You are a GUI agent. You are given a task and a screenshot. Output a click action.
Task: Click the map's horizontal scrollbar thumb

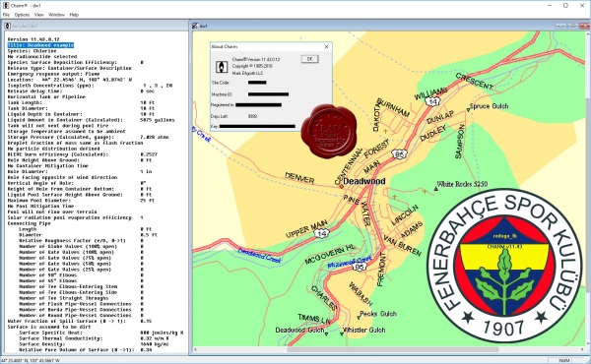(x=393, y=349)
